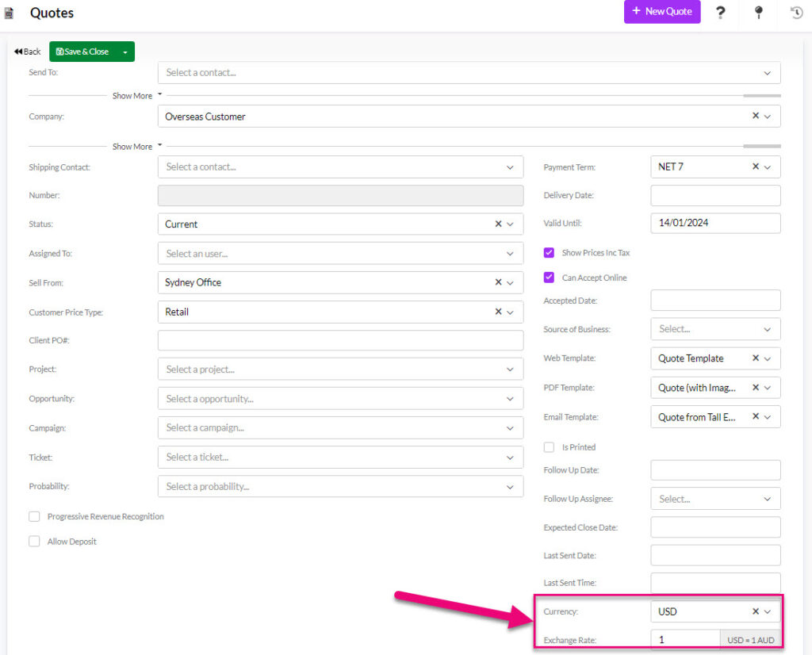The image size is (812, 655).
Task: Remove the Sydney Office selection
Action: click(x=498, y=282)
